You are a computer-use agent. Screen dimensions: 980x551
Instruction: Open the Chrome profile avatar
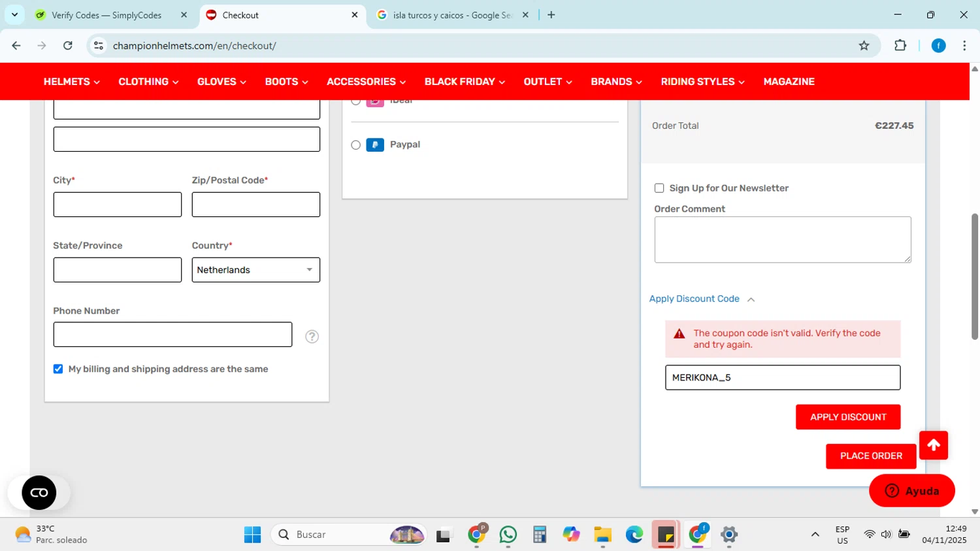click(938, 46)
